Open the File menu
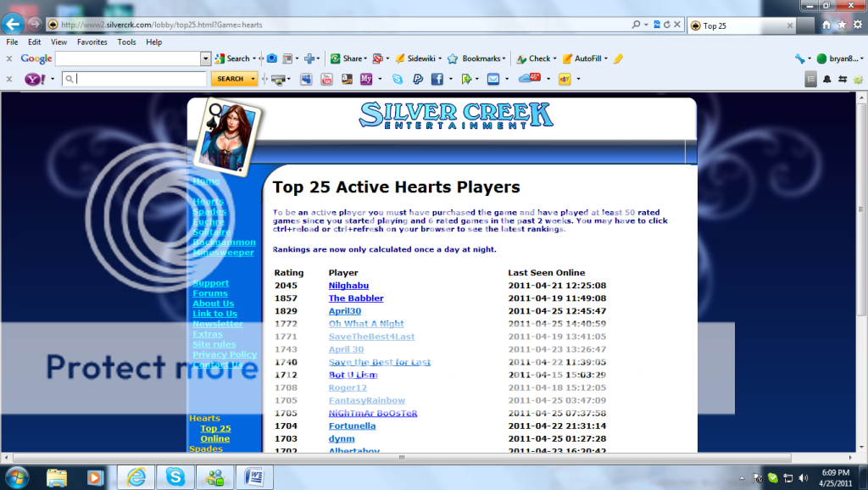868x490 pixels. pos(12,42)
